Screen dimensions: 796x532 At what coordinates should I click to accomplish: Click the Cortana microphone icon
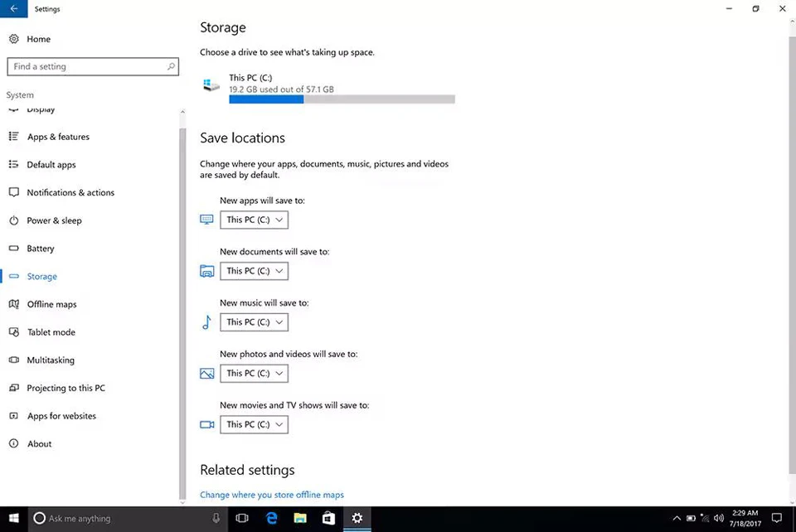pos(216,518)
